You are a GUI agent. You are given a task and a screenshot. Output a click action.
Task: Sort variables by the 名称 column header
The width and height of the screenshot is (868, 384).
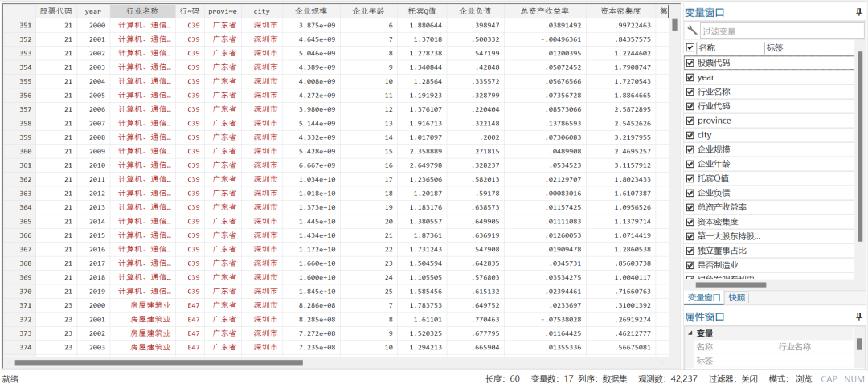tap(730, 48)
